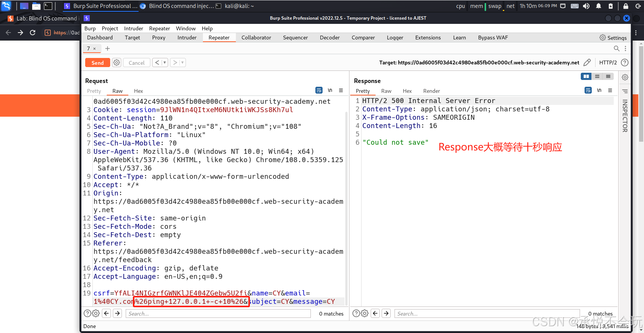The image size is (644, 333).
Task: Switch to the Collaborator tab
Action: coord(256,38)
